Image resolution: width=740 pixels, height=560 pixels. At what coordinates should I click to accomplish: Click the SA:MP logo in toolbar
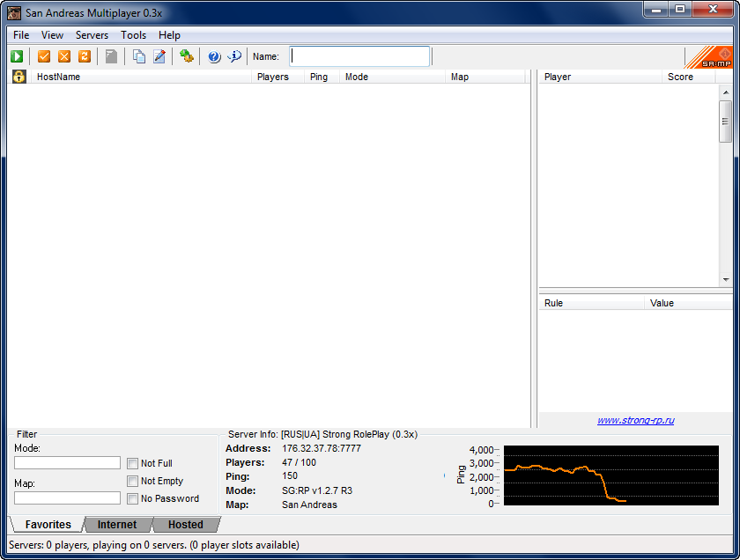pos(708,57)
